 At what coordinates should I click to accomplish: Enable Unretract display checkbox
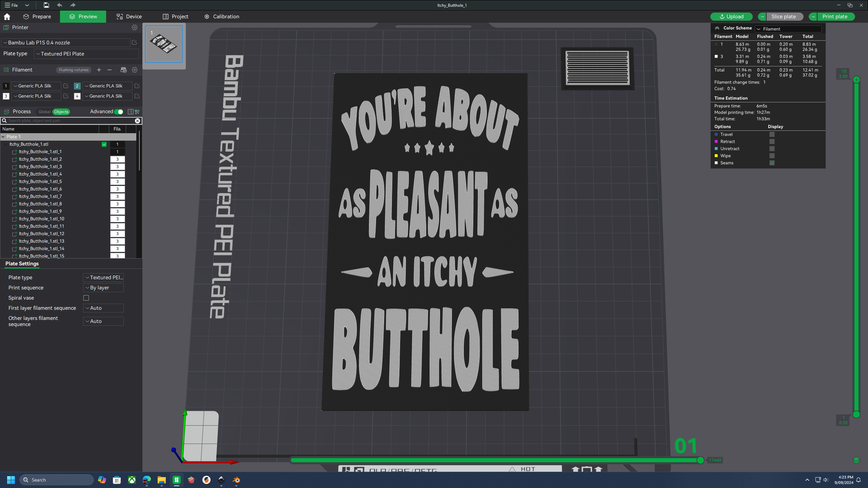pos(772,149)
